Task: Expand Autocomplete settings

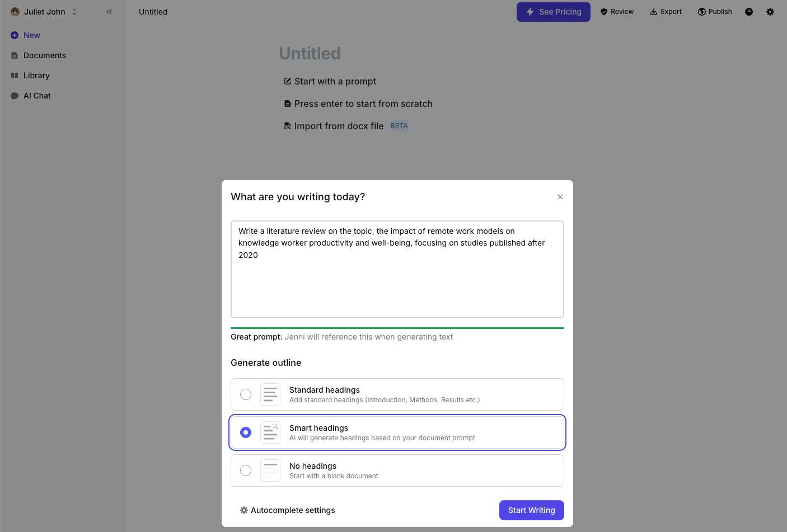Action: click(287, 510)
